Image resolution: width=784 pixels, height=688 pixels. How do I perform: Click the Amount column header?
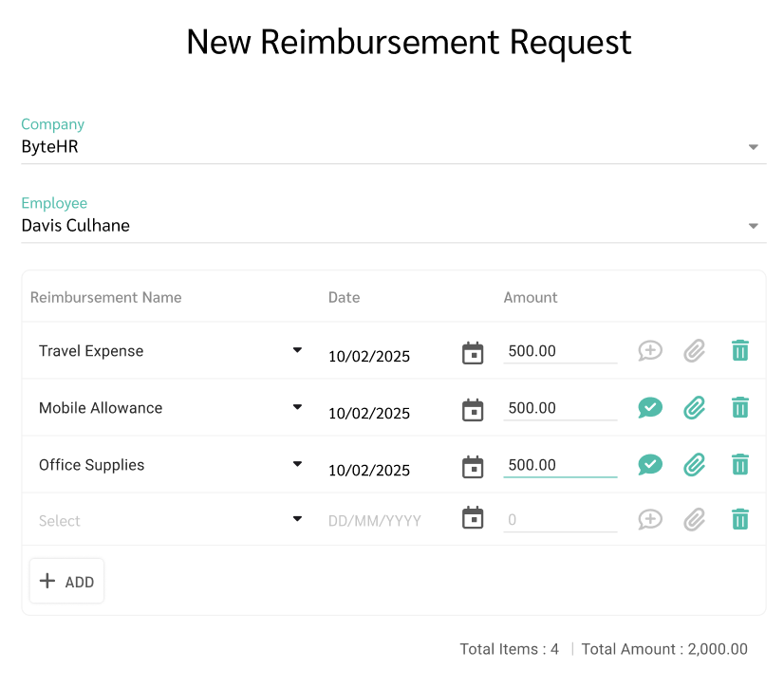pos(531,297)
